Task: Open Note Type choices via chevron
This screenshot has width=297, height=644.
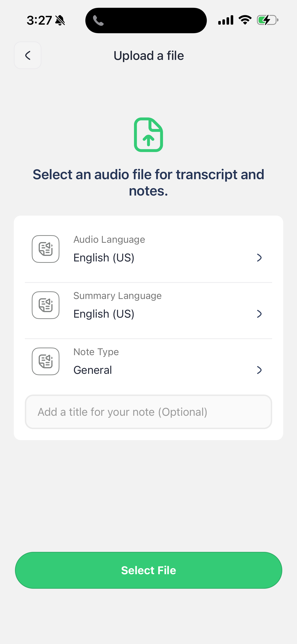Action: coord(259,370)
